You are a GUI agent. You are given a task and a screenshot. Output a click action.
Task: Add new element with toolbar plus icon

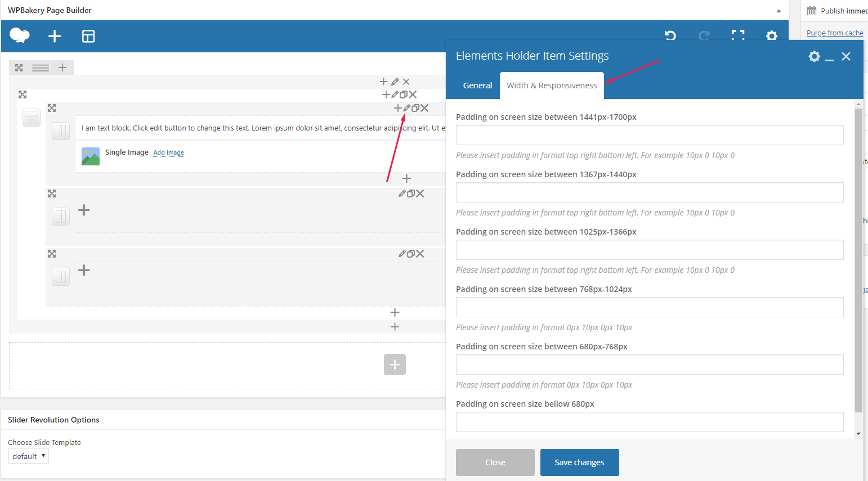coord(55,37)
